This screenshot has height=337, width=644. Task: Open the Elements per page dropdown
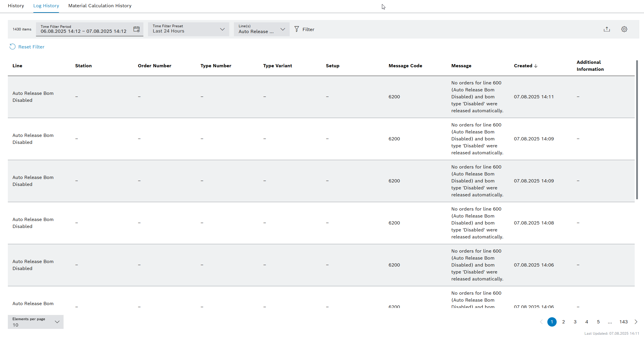click(x=57, y=322)
